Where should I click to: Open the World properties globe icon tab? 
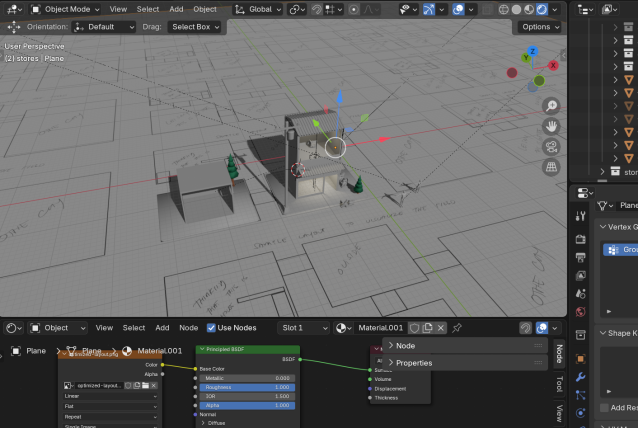pyautogui.click(x=581, y=312)
